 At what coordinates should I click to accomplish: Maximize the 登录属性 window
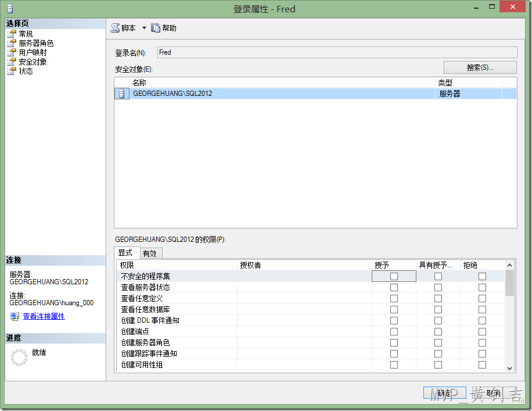(492, 7)
